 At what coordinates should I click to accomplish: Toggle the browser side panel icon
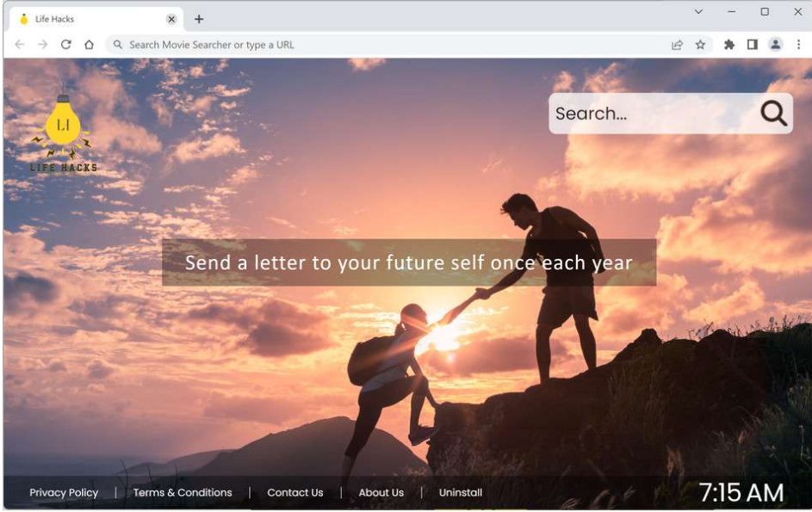[x=753, y=45]
